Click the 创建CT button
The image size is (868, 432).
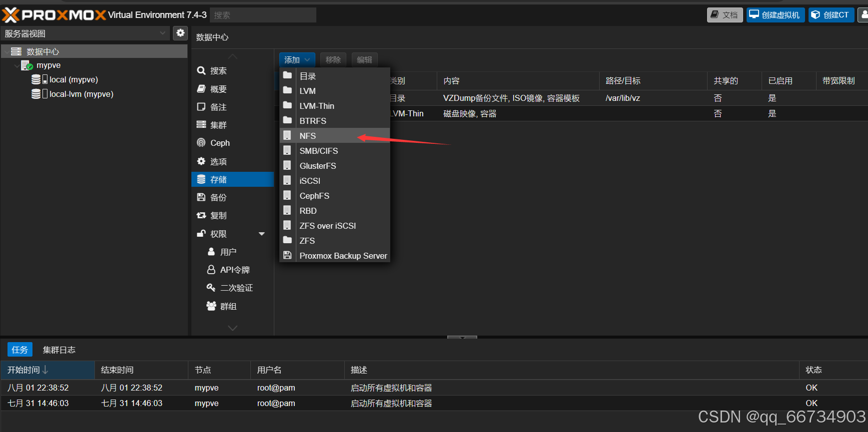click(x=832, y=15)
